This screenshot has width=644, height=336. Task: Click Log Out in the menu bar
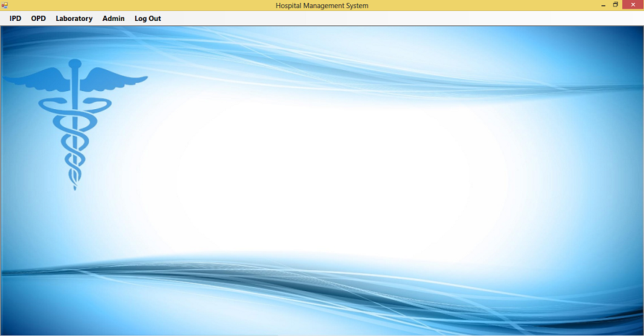[x=147, y=19]
